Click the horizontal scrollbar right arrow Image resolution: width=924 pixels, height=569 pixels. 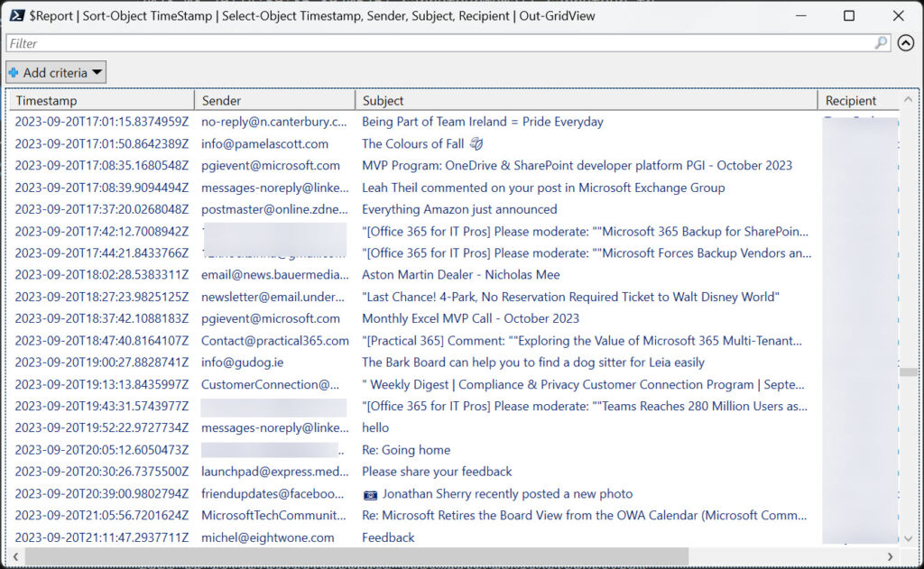890,556
